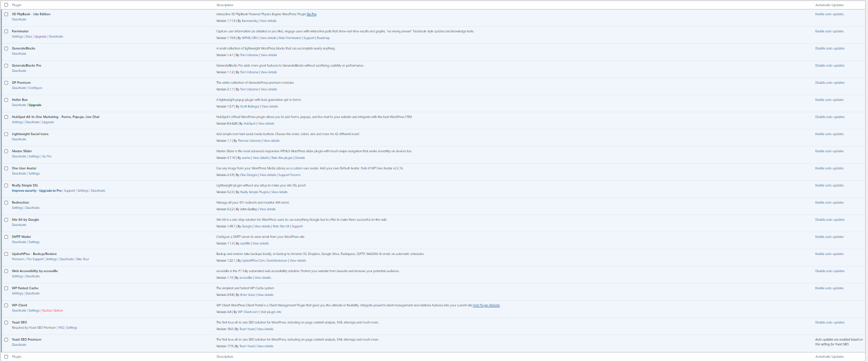The height and width of the screenshot is (362, 868).
Task: Deactivate Really Simple SSL
Action: tap(98, 191)
